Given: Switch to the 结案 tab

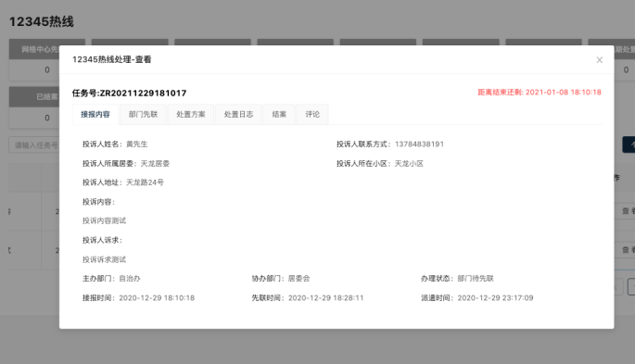Looking at the screenshot, I should (x=279, y=115).
